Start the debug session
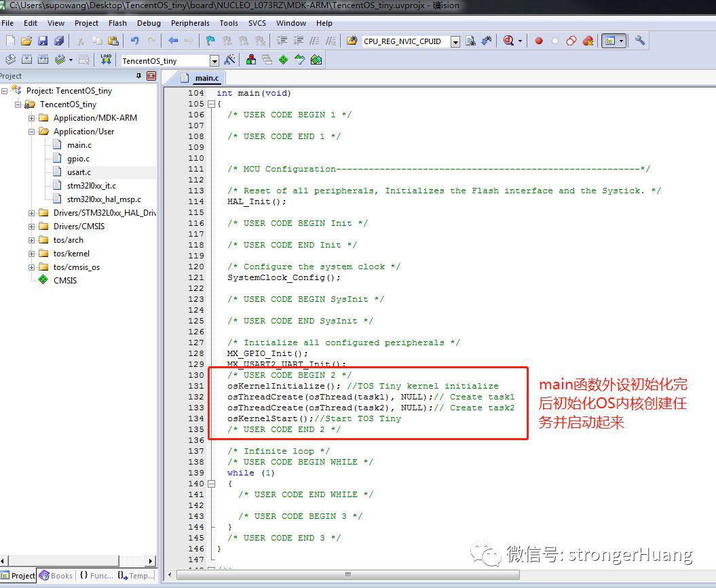Image resolution: width=716 pixels, height=588 pixels. coord(508,41)
